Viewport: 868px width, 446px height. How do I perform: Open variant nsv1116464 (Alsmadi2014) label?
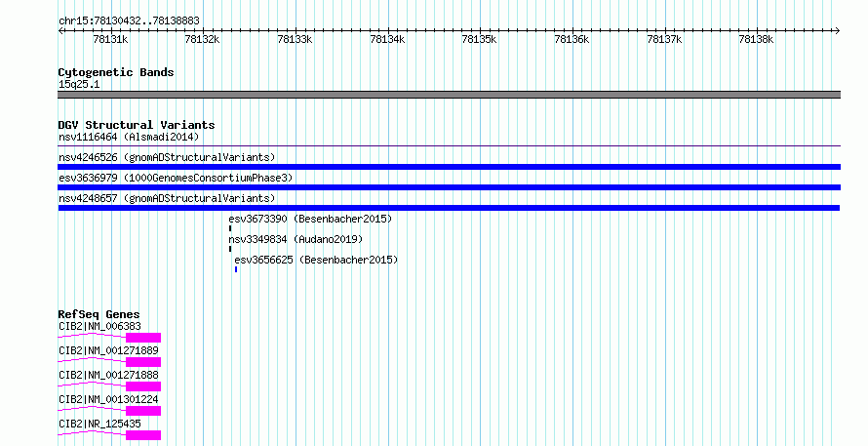point(129,137)
